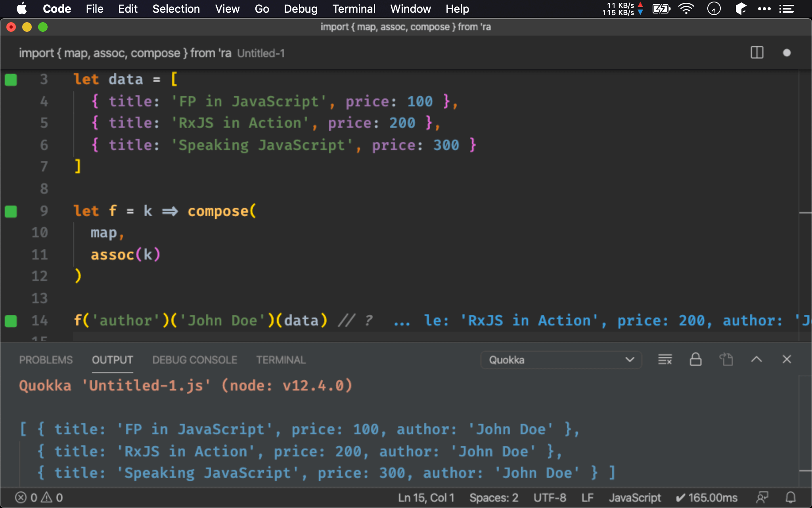Open the feedback icon in the status bar

(762, 498)
